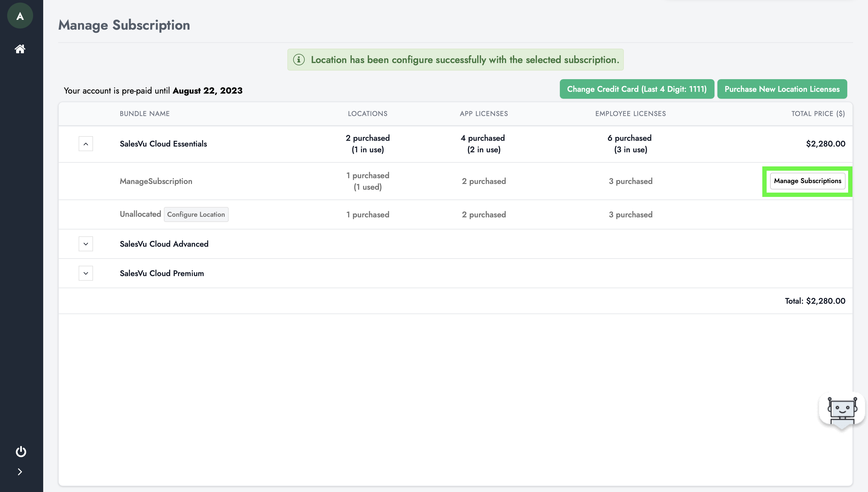868x492 pixels.
Task: Toggle SalesVu Cloud Advanced collapsed state
Action: pos(86,243)
